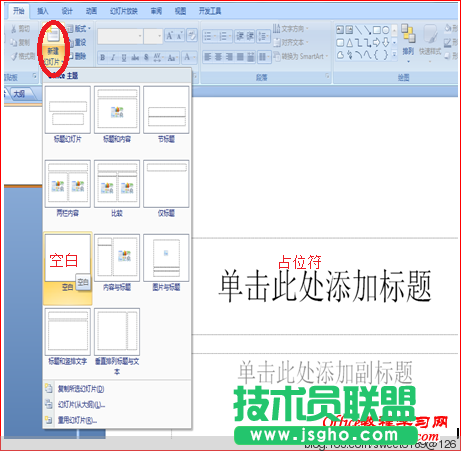This screenshot has height=451, width=461.
Task: Select the cloud shape
Action: 340,55
